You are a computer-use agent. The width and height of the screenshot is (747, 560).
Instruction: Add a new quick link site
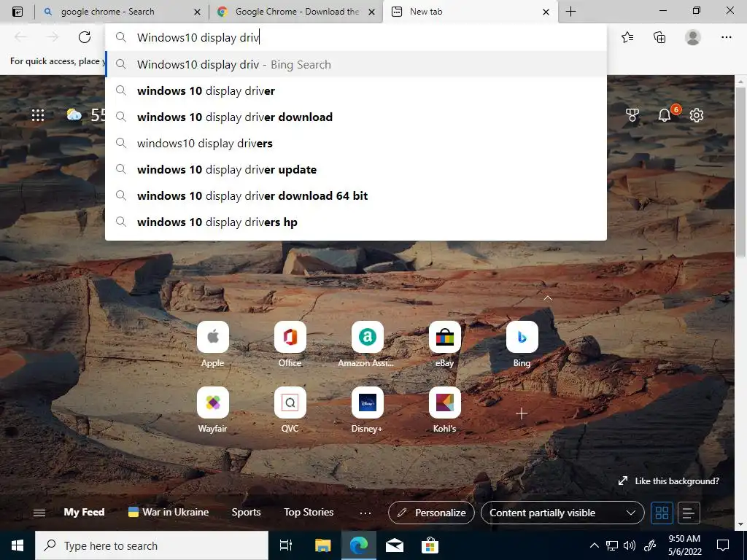[522, 413]
